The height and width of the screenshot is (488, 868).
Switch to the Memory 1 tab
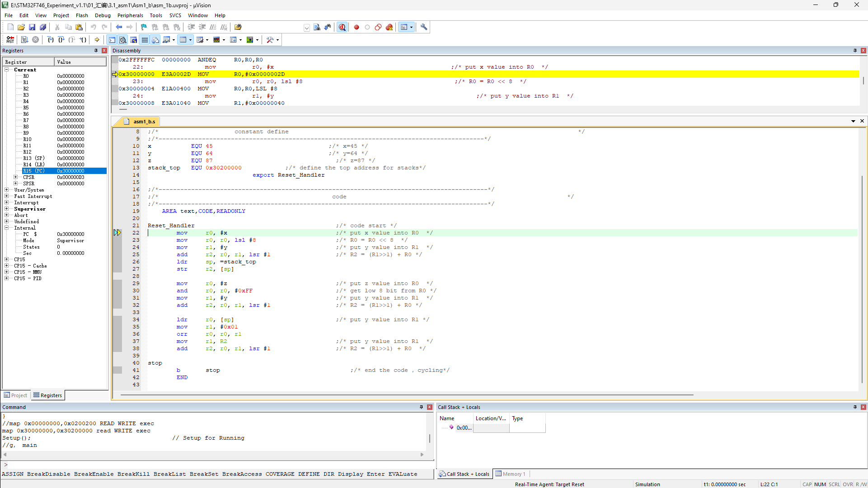click(x=511, y=474)
